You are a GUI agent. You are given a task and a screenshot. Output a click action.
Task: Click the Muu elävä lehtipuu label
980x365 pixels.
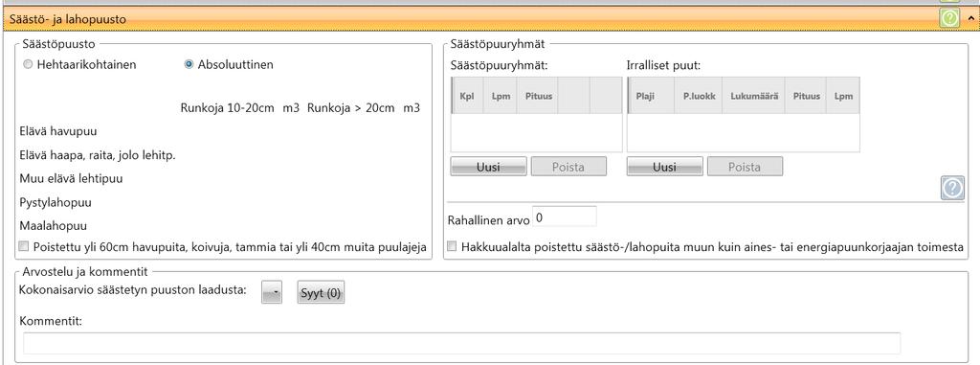tap(71, 178)
